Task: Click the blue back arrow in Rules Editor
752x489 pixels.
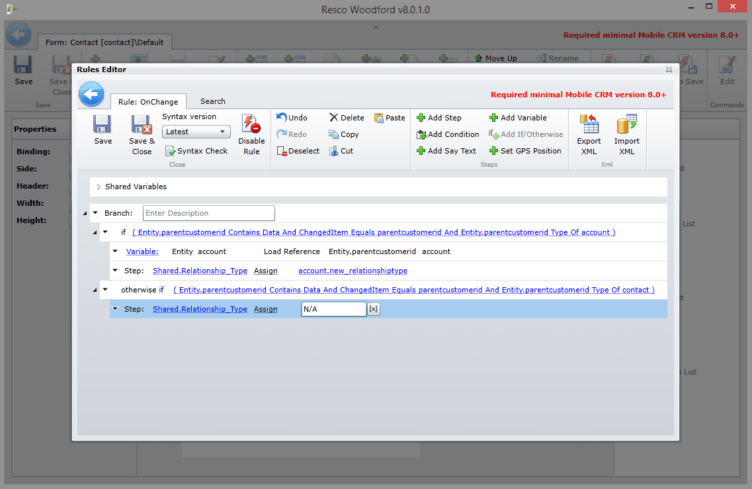Action: [93, 95]
